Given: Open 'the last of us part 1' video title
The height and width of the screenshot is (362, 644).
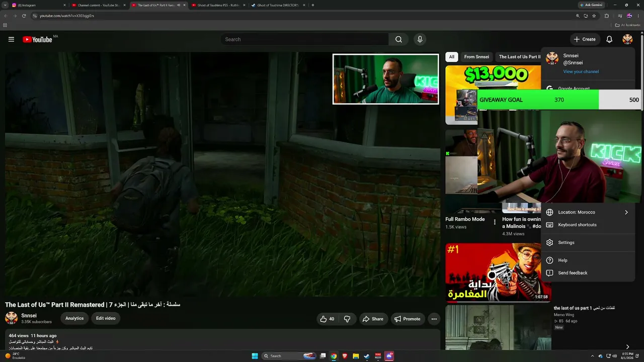Looking at the screenshot, I should 584,308.
